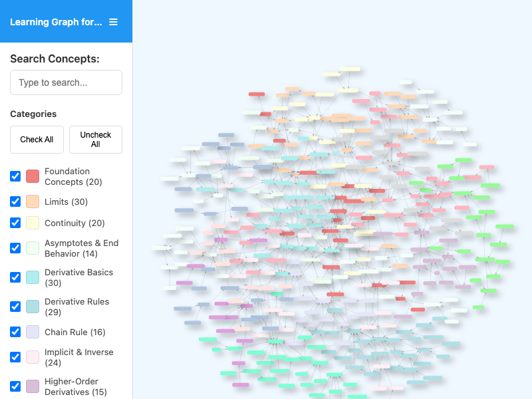Toggle the Derivative Basics checkbox

tap(15, 277)
